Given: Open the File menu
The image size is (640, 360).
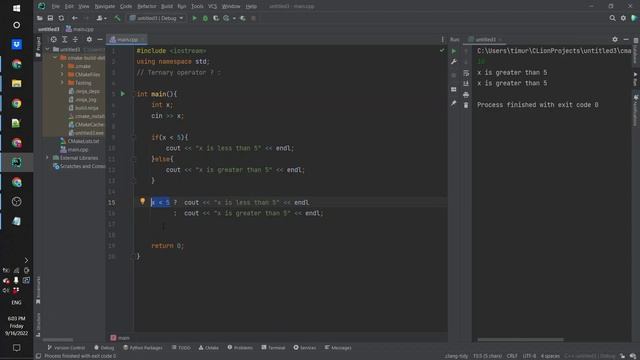Looking at the screenshot, I should point(56,6).
